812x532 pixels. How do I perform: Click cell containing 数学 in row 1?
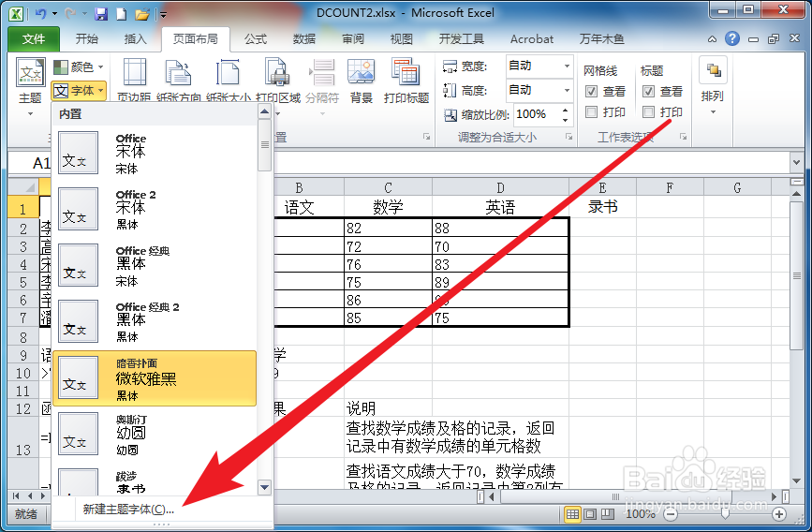coord(388,207)
